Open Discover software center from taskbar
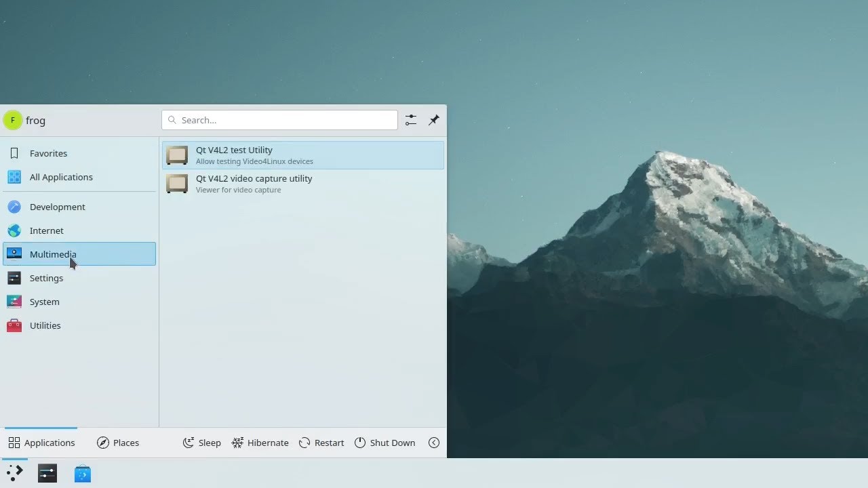 (83, 473)
